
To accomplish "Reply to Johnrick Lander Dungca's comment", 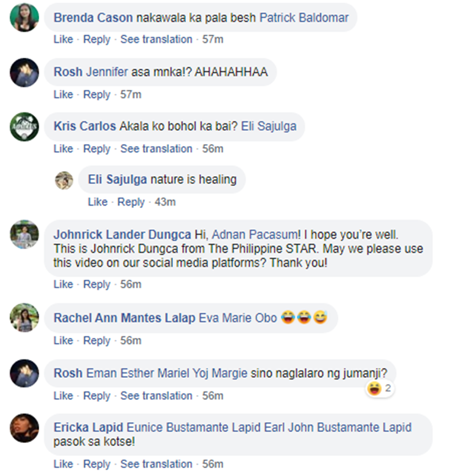I will point(97,285).
